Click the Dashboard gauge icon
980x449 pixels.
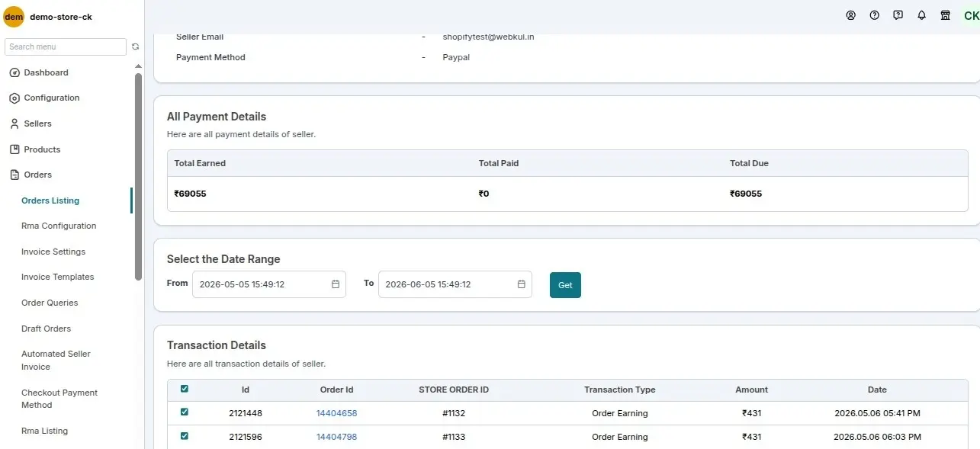point(14,72)
